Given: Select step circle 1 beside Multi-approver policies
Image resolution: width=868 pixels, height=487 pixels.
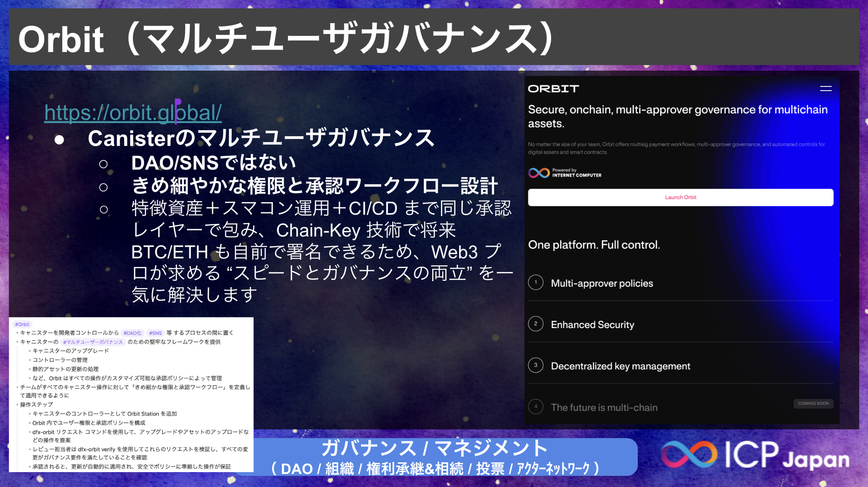Looking at the screenshot, I should (x=535, y=282).
